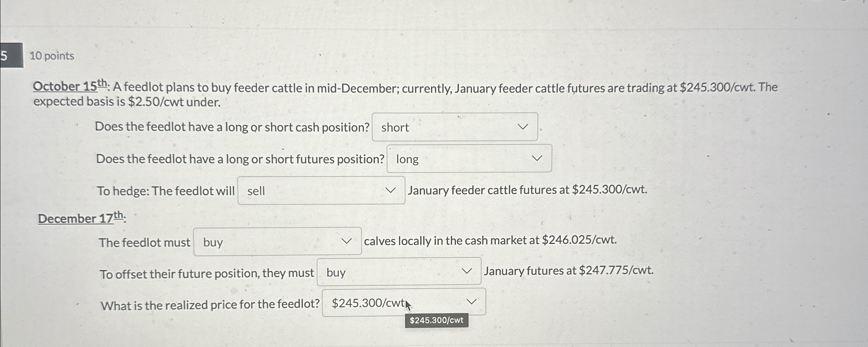Click the realized price input showing $245.300/cwt
This screenshot has width=868, height=347.
tap(368, 302)
